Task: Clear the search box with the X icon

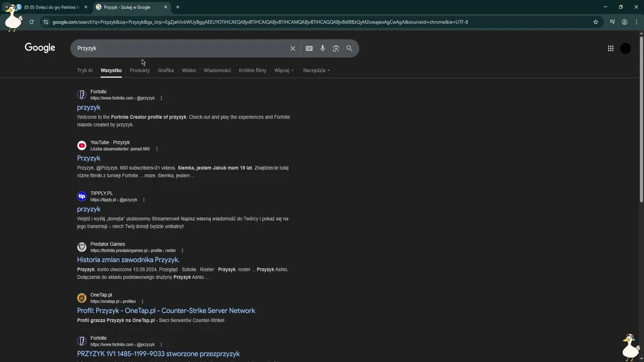Action: pyautogui.click(x=292, y=48)
